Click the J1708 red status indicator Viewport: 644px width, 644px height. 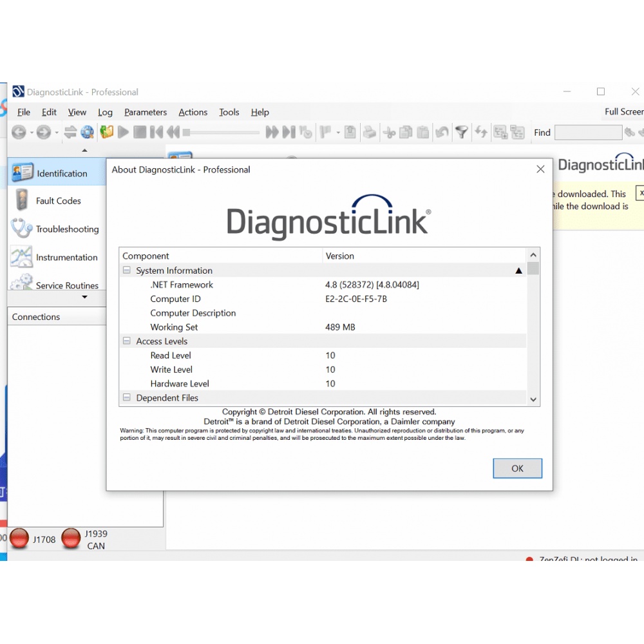click(x=19, y=538)
